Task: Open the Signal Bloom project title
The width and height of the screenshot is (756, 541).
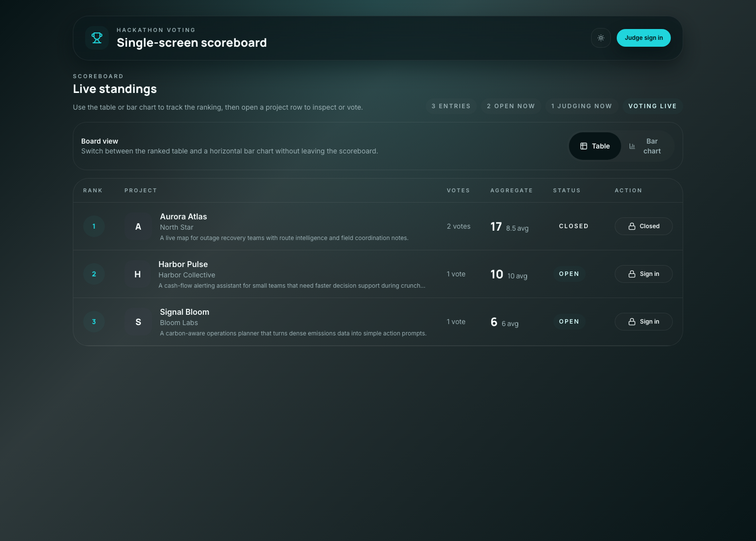Action: 185,312
